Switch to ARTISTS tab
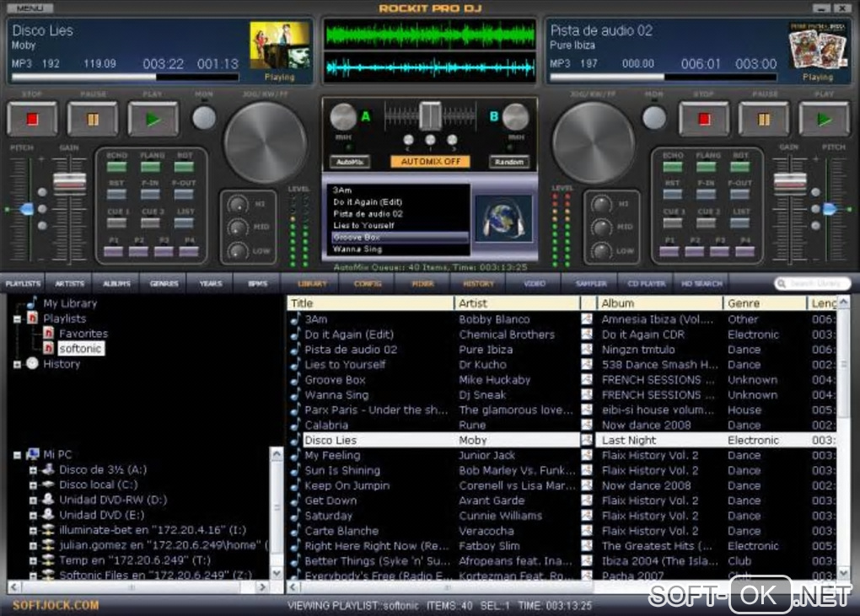Image resolution: width=860 pixels, height=616 pixels. (70, 283)
